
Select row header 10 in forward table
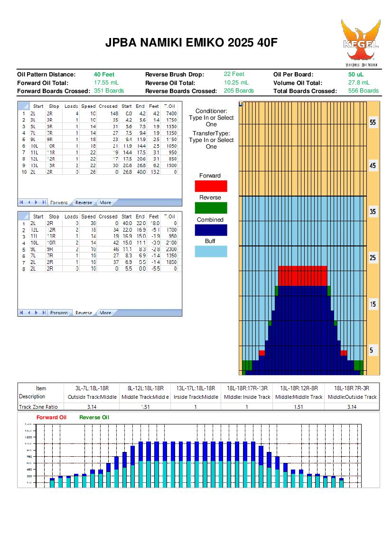click(x=24, y=172)
